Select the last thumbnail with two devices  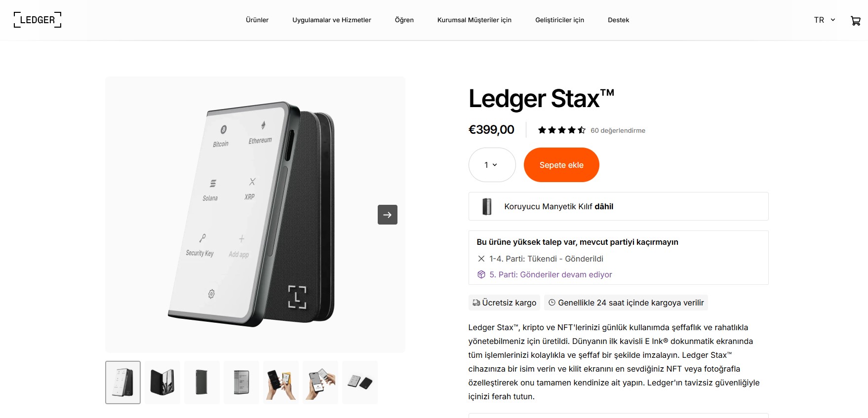(x=360, y=382)
